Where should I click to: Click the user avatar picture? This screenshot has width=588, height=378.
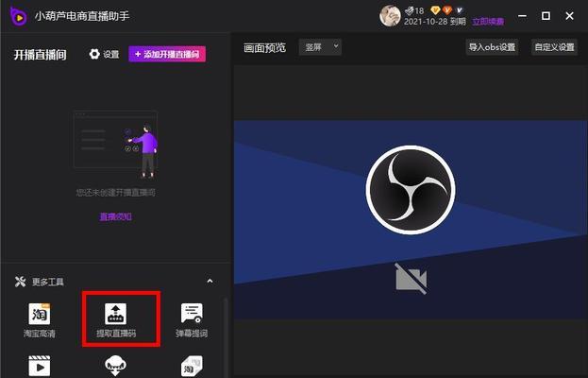tap(390, 15)
